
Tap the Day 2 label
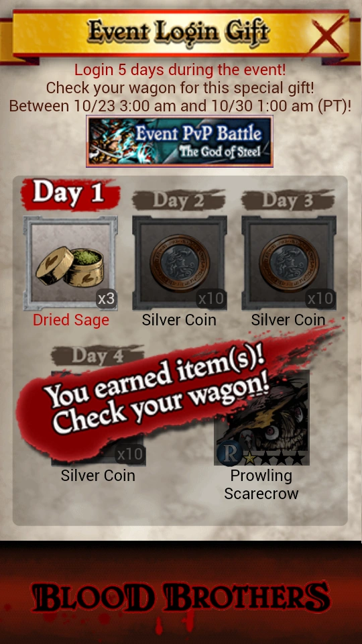[178, 200]
